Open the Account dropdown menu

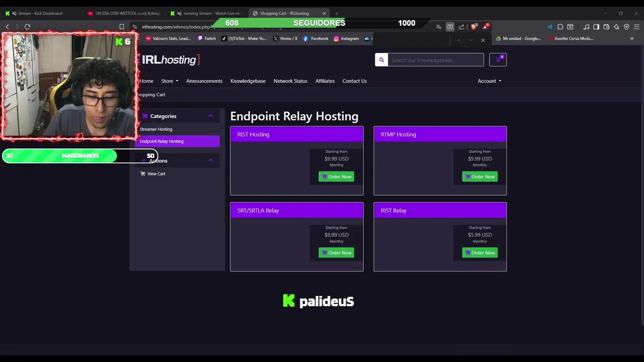pyautogui.click(x=490, y=81)
